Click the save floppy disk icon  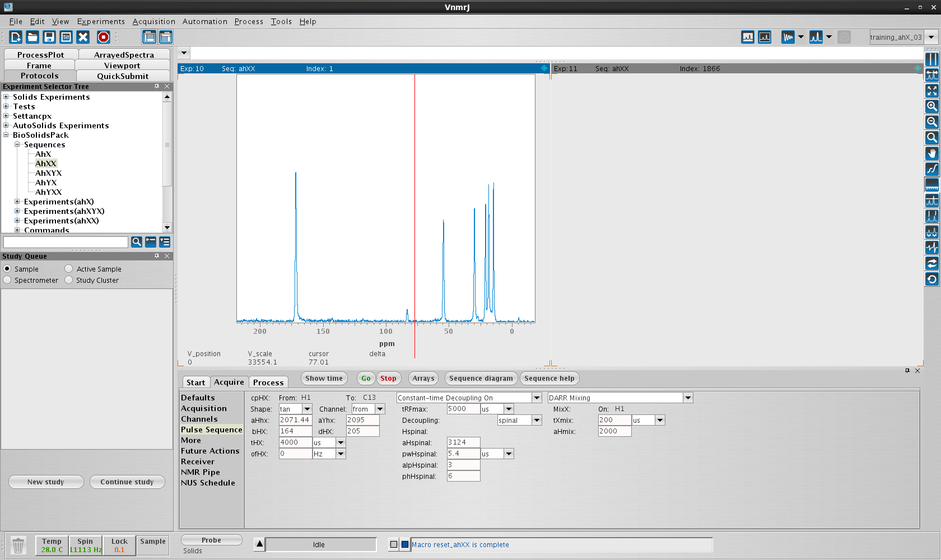(x=49, y=37)
